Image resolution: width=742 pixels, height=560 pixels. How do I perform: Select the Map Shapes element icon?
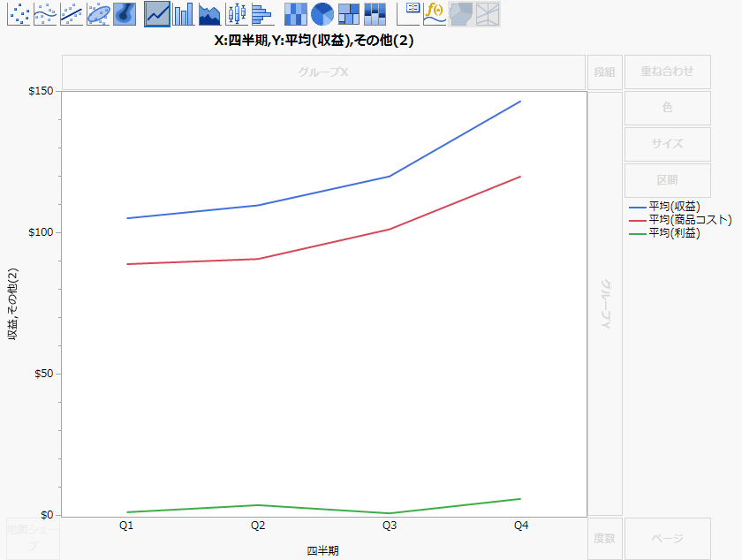461,14
